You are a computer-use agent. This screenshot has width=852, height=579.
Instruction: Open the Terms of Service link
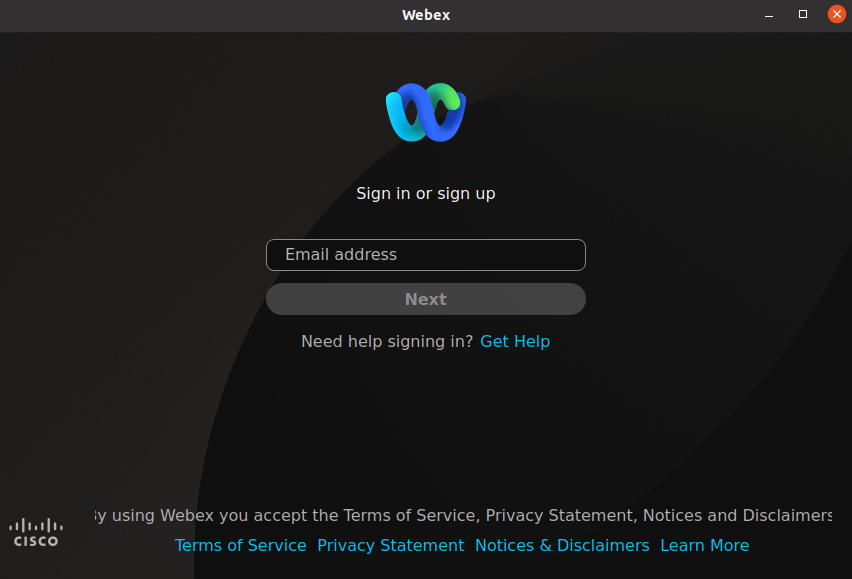(240, 545)
